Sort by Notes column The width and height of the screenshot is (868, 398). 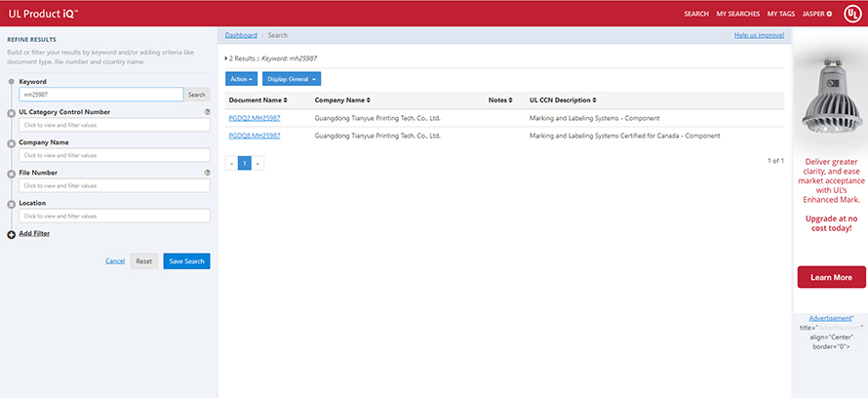pos(500,100)
